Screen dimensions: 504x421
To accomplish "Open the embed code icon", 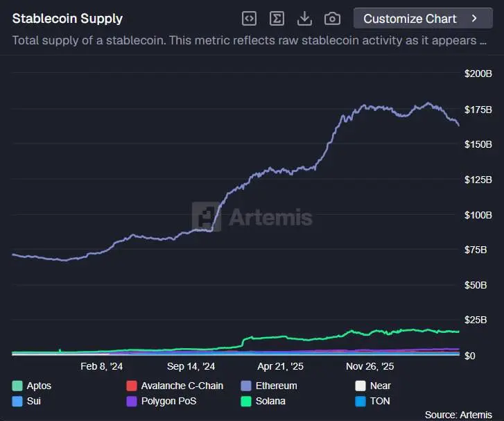I will 249,19.
